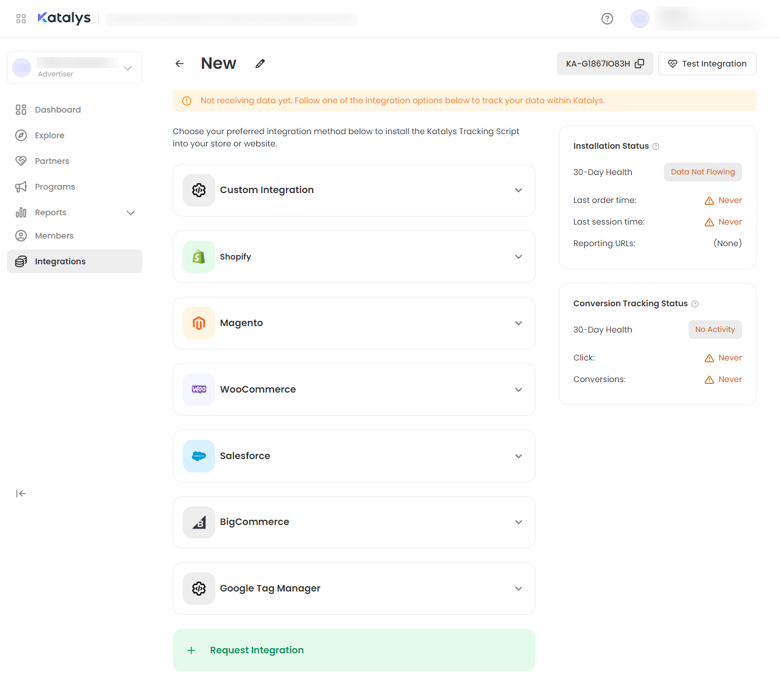Image resolution: width=780 pixels, height=700 pixels.
Task: Click the user avatar in top bar
Action: [x=640, y=19]
